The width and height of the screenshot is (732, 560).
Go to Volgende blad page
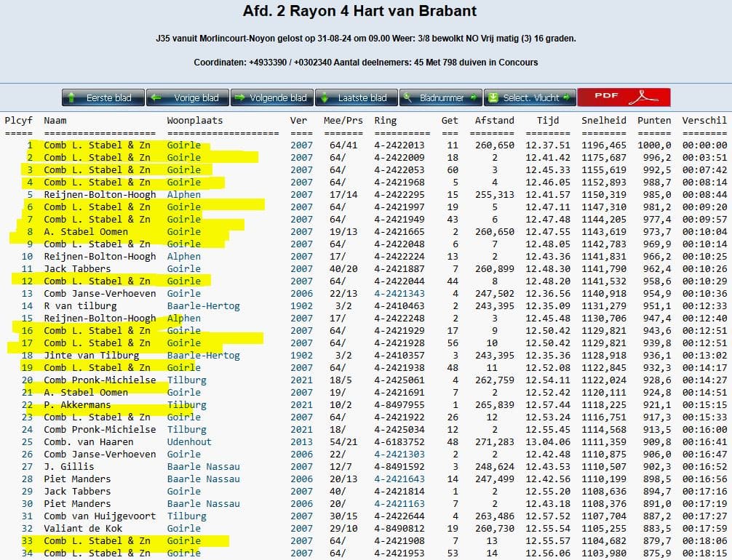click(271, 97)
